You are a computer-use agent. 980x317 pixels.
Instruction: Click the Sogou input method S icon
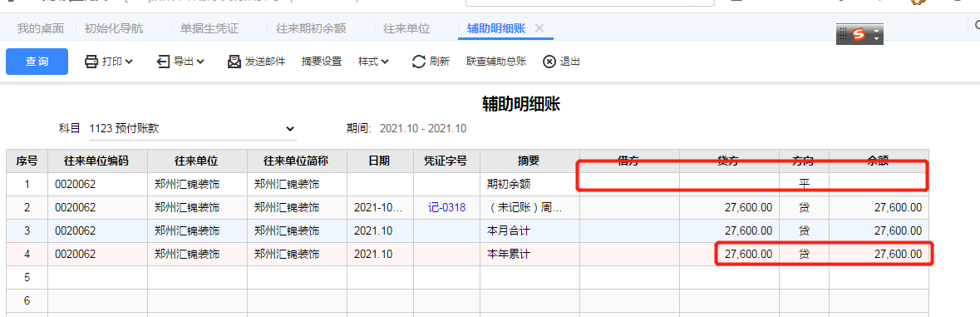point(859,34)
